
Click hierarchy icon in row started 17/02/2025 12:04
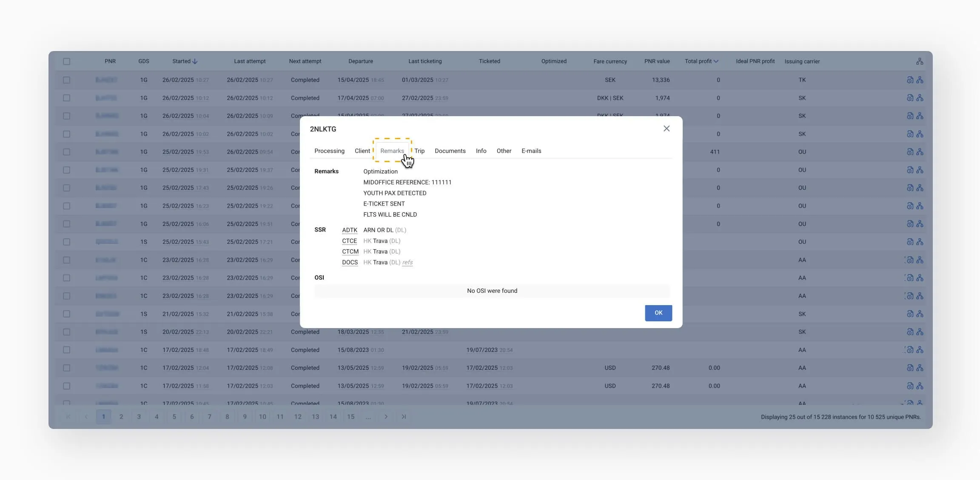click(x=920, y=368)
